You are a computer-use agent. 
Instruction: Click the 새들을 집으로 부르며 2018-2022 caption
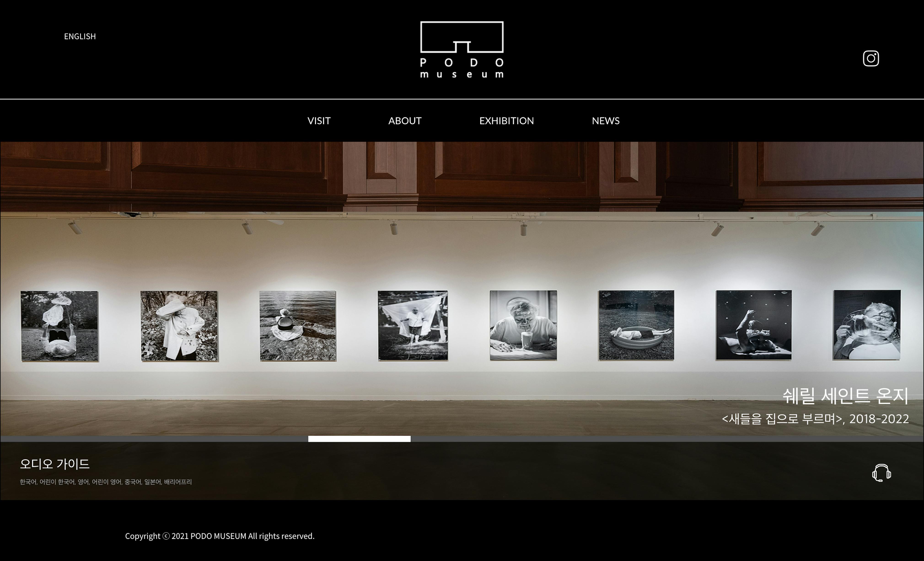pos(815,419)
